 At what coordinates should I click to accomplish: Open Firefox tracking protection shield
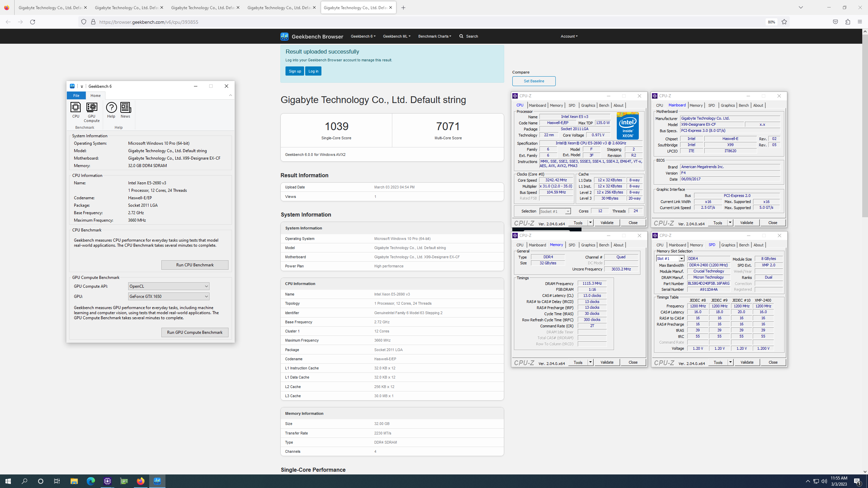point(84,22)
